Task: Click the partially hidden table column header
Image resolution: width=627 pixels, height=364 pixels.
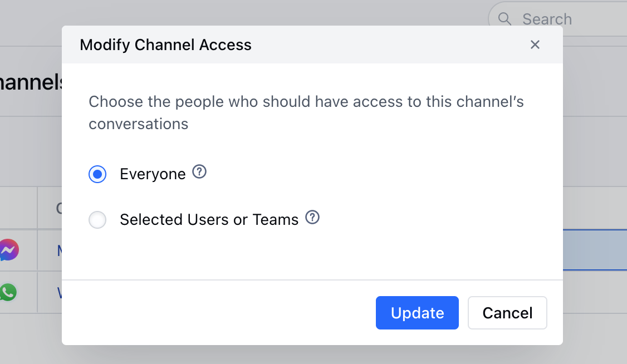Action: pyautogui.click(x=59, y=208)
